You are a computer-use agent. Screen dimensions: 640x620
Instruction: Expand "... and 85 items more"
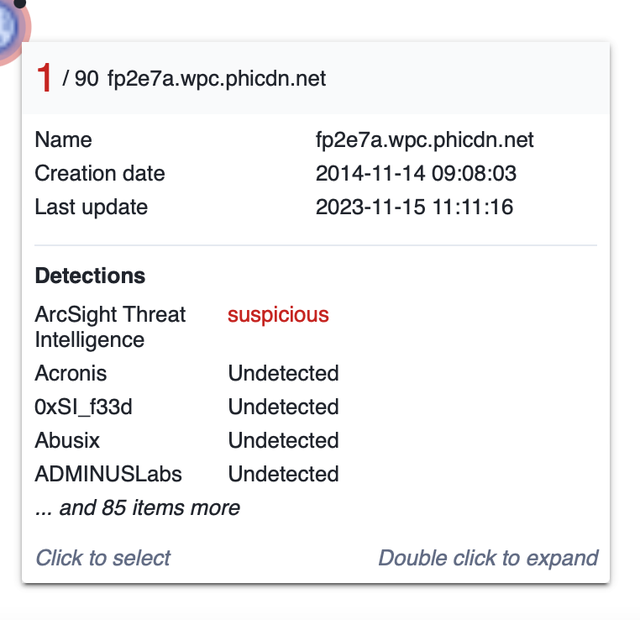[x=138, y=508]
